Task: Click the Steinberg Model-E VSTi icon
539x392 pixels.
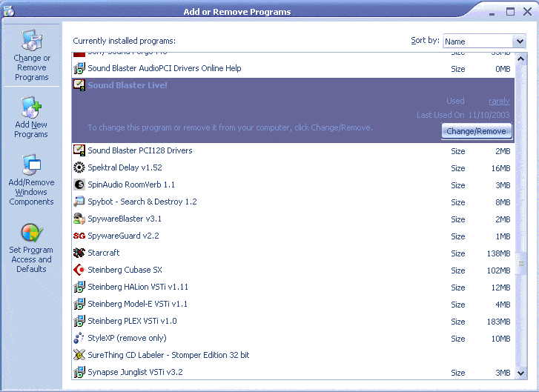Action: [x=79, y=304]
